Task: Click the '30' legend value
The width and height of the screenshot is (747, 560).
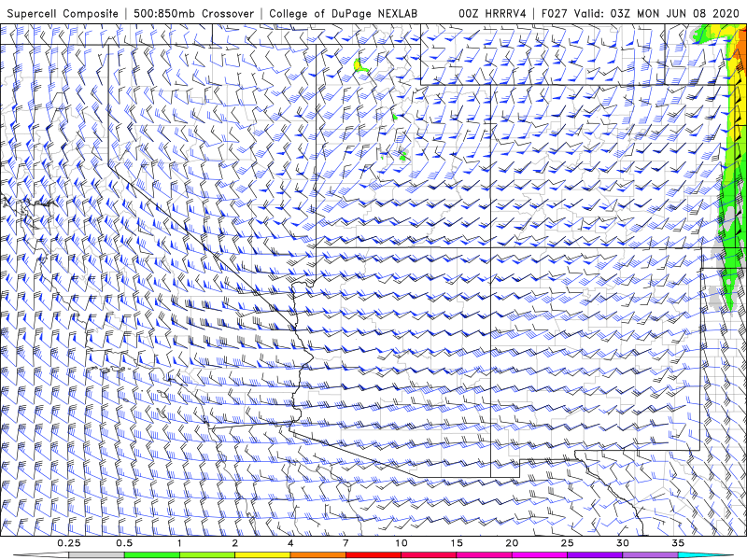Action: pos(623,543)
